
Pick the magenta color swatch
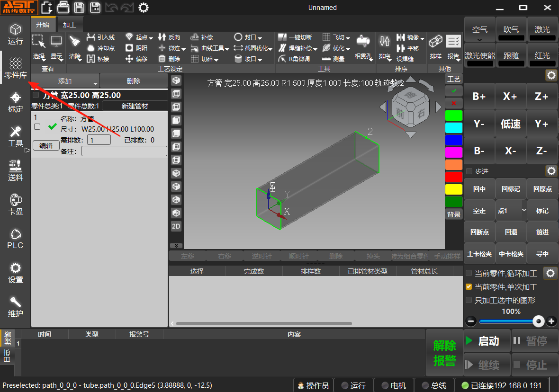coord(453,152)
